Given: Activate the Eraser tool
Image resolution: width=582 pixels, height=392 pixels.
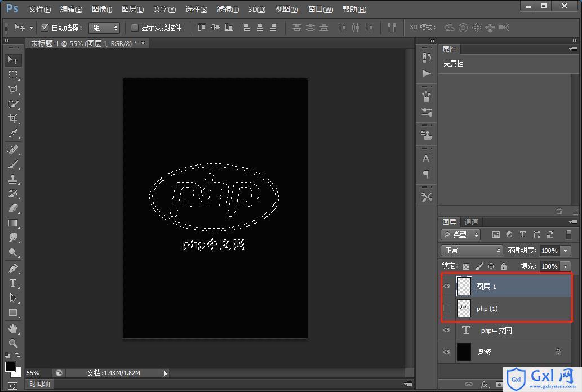Looking at the screenshot, I should 13,208.
